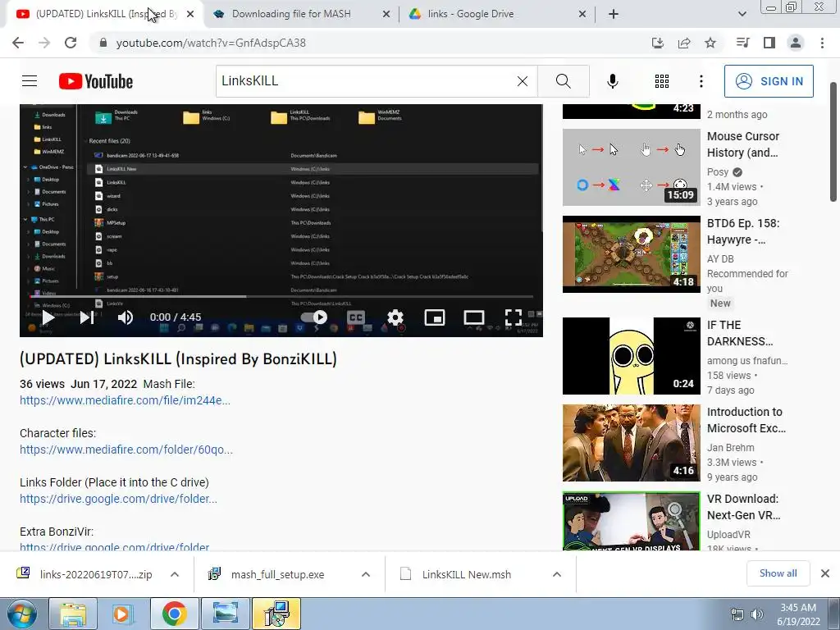This screenshot has width=840, height=630.
Task: Open downloaded mash_full_setup.exe file
Action: [277, 574]
